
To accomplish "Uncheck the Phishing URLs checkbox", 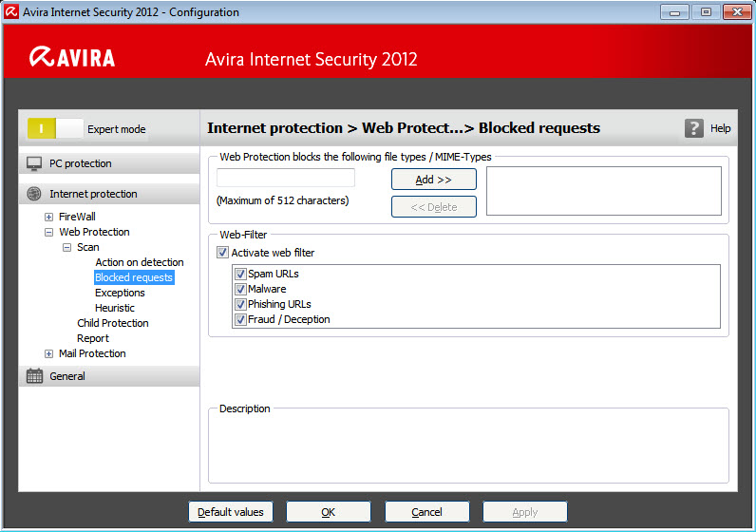I will (240, 304).
